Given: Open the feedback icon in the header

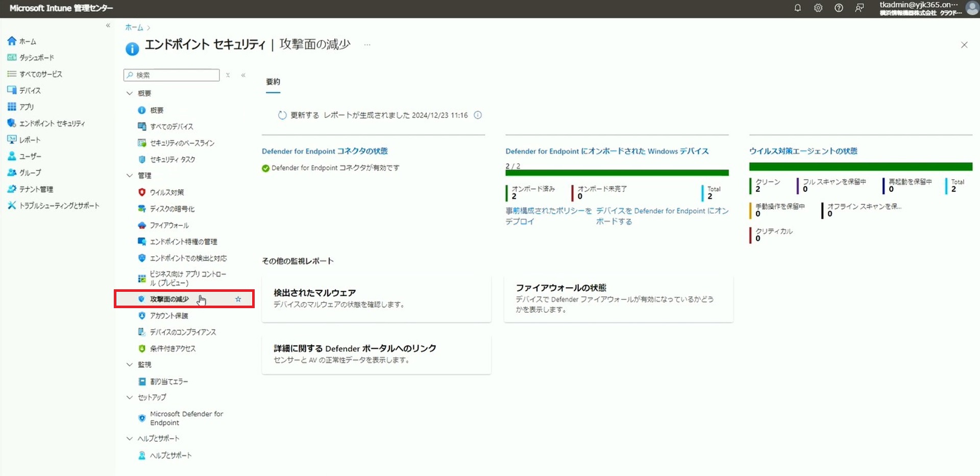Looking at the screenshot, I should [x=860, y=8].
